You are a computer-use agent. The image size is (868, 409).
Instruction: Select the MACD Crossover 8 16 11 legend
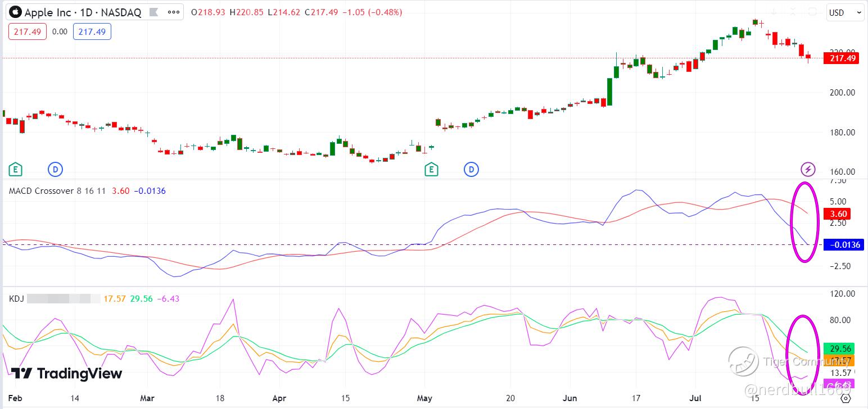(x=58, y=191)
